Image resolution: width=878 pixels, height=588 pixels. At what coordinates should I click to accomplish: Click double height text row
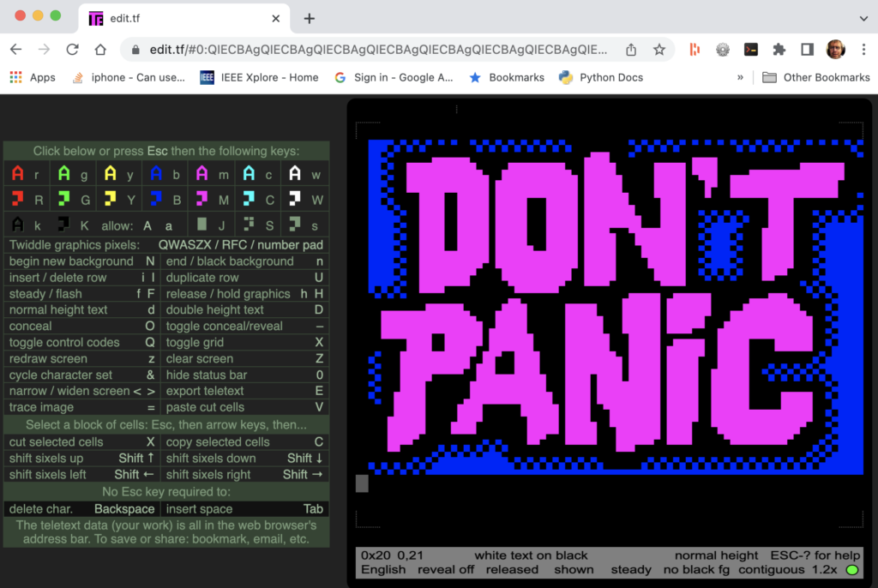point(244,309)
